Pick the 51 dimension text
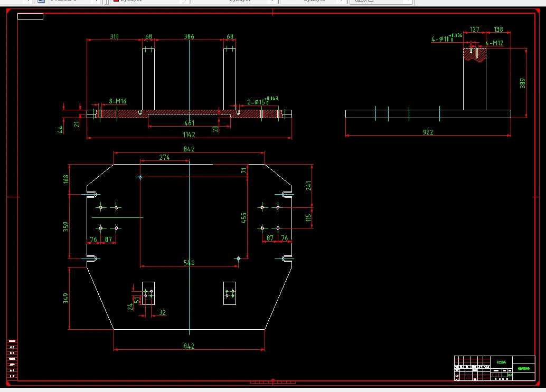 click(136, 300)
